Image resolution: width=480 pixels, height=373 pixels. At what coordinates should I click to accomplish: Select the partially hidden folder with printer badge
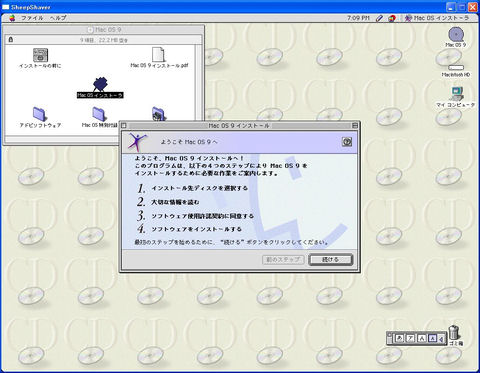tap(159, 114)
